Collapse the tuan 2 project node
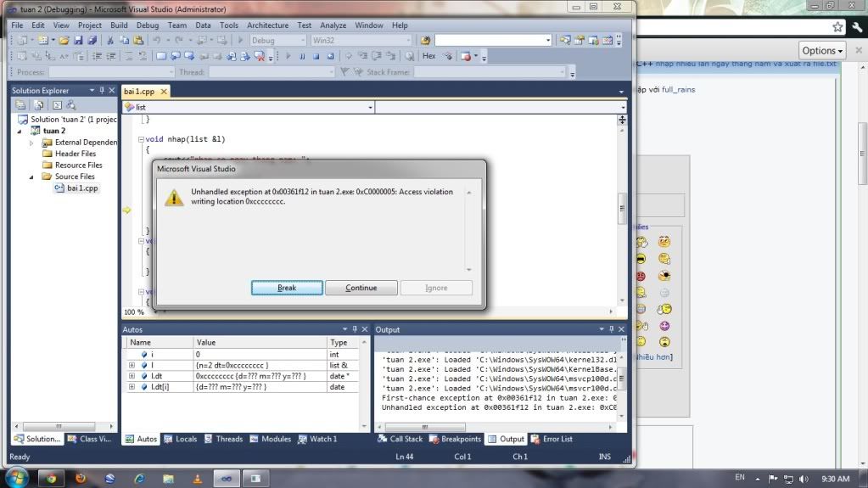Image resolution: width=868 pixels, height=488 pixels. [x=20, y=132]
